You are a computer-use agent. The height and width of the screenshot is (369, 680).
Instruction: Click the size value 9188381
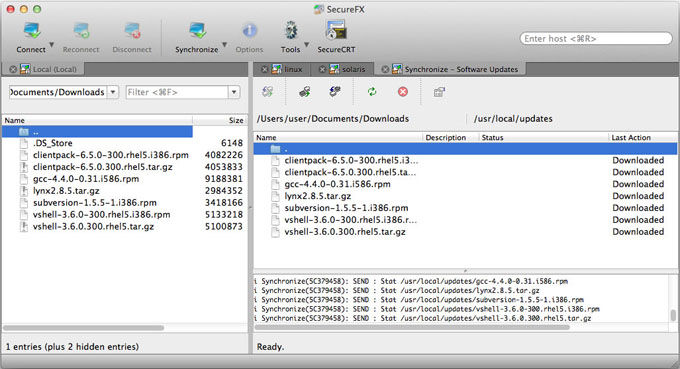click(x=223, y=179)
